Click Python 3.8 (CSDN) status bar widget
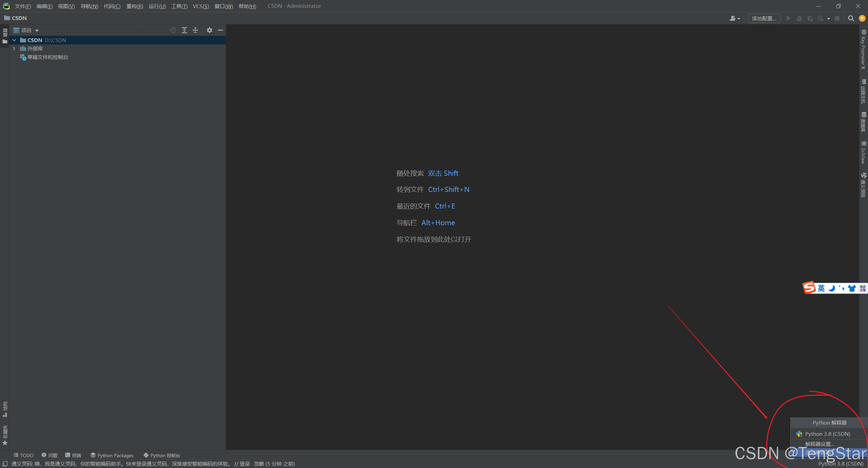 [x=841, y=464]
